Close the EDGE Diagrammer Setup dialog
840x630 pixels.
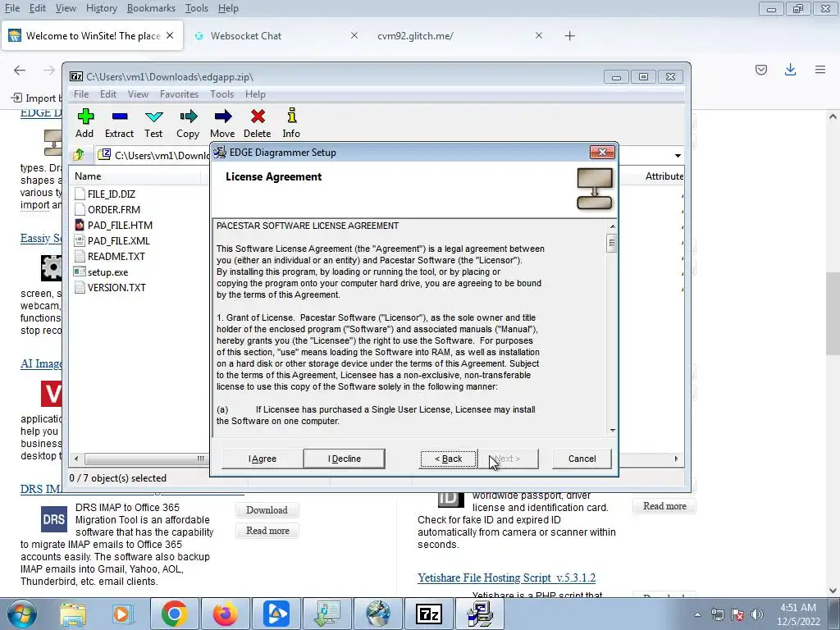click(x=602, y=152)
